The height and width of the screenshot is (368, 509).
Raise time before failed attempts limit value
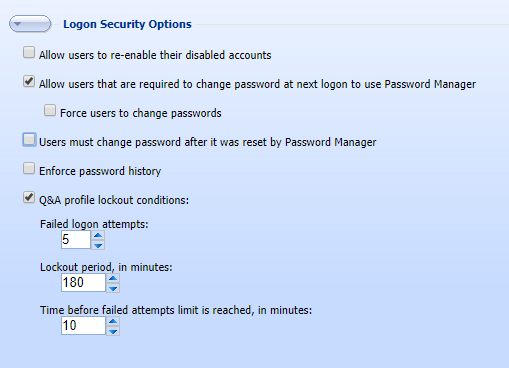[x=113, y=321]
